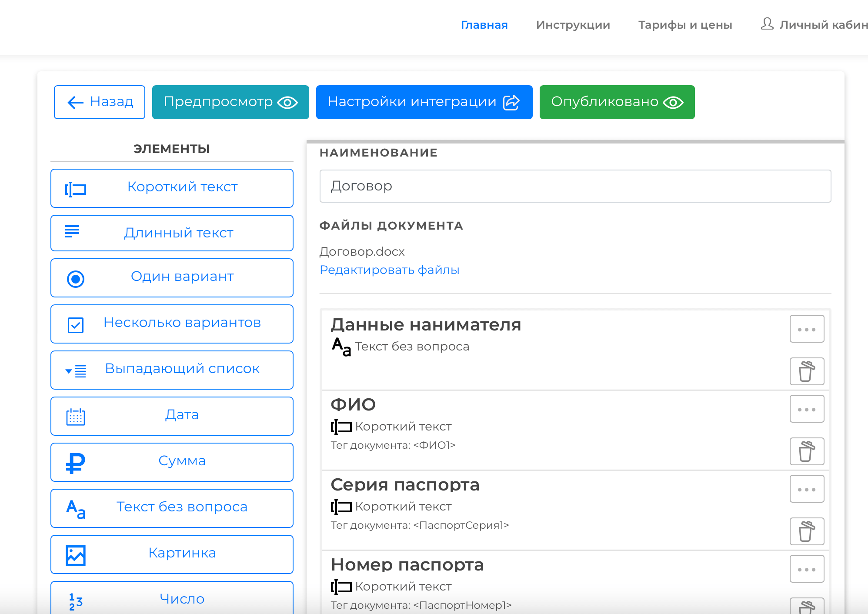
Task: Click the dropdown list icon for Выпадающий список
Action: [76, 371]
